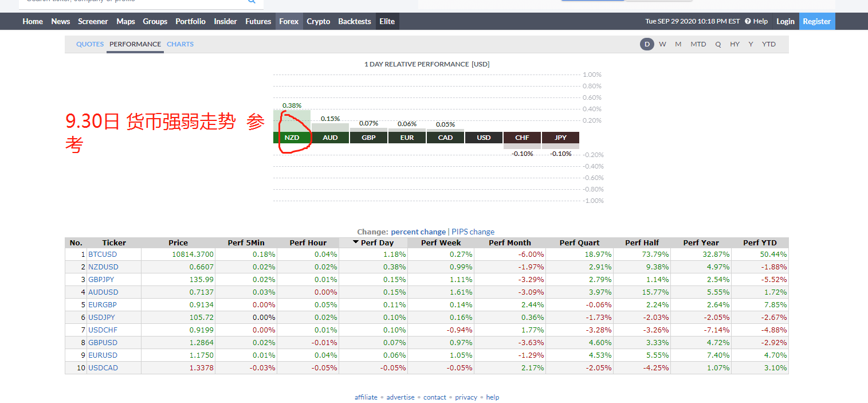Open the Insider page
Viewport: 868px width, 403px height.
click(225, 21)
